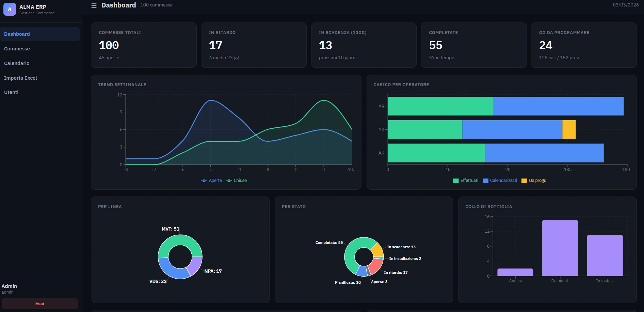Toggle Chiuse series in trend legend
The height and width of the screenshot is (312, 644).
237,181
